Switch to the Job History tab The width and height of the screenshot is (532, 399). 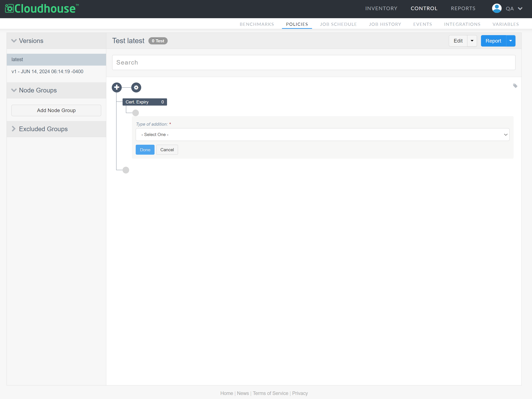(385, 24)
